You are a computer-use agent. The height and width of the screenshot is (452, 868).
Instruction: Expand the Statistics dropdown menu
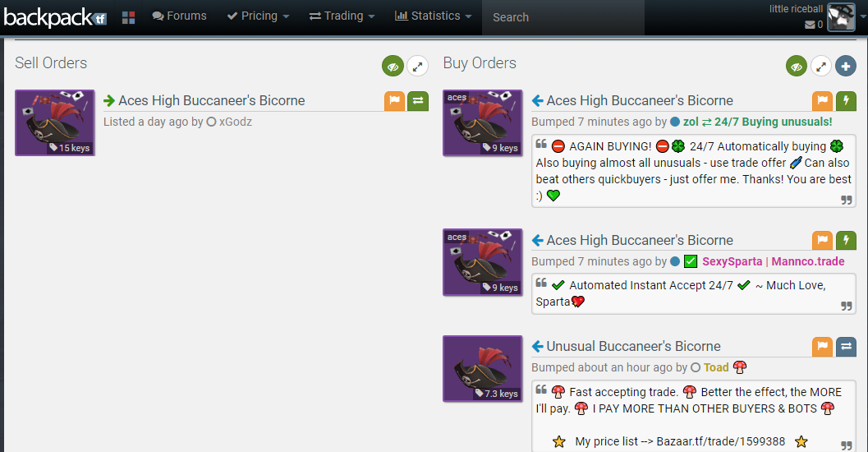[433, 16]
